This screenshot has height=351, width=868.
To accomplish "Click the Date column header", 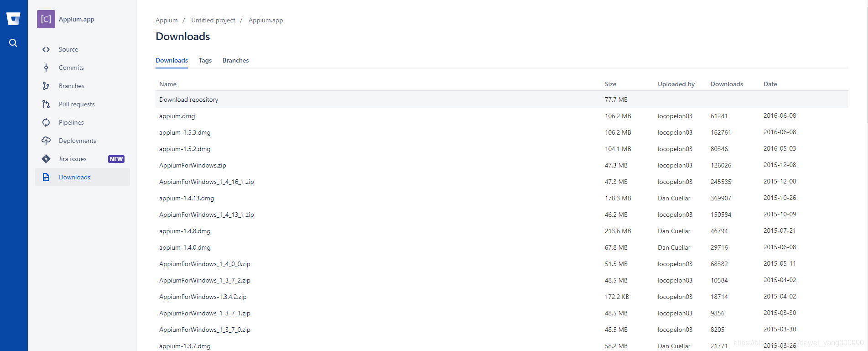I will pos(770,84).
